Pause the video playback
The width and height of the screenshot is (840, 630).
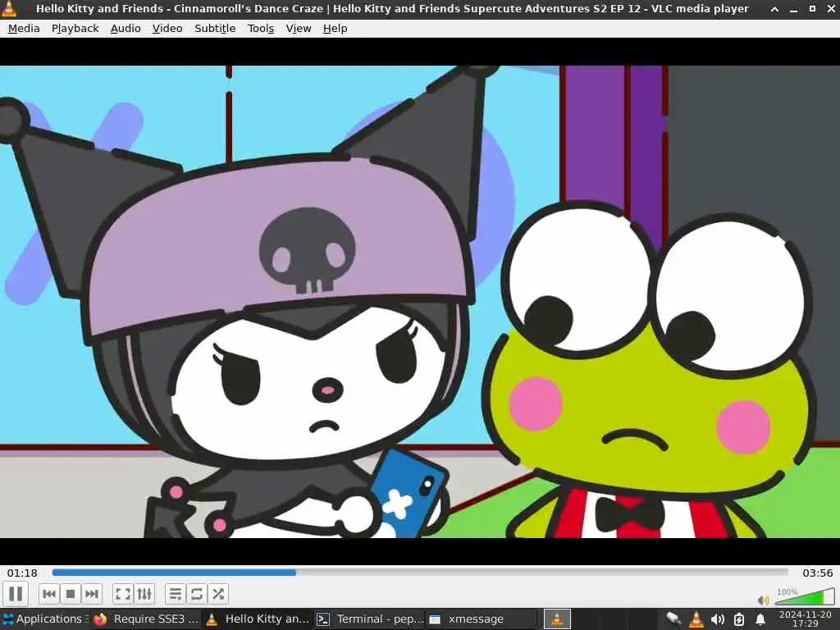tap(16, 594)
